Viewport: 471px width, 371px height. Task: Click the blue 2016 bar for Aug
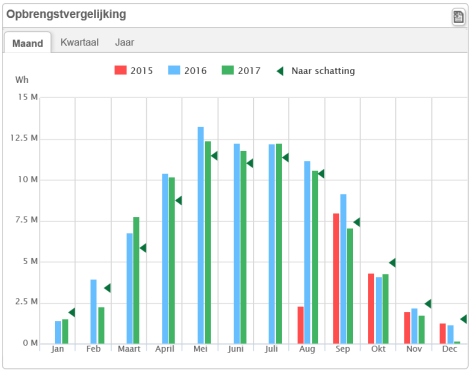coord(307,252)
